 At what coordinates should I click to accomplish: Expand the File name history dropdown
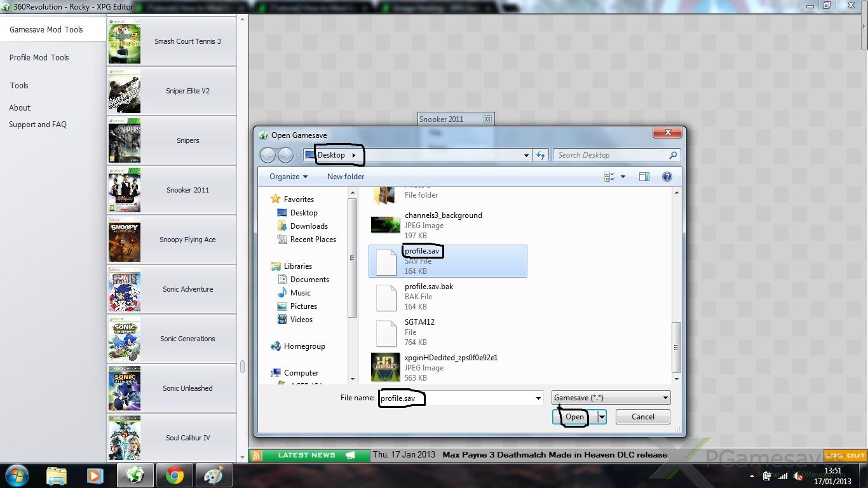point(538,398)
